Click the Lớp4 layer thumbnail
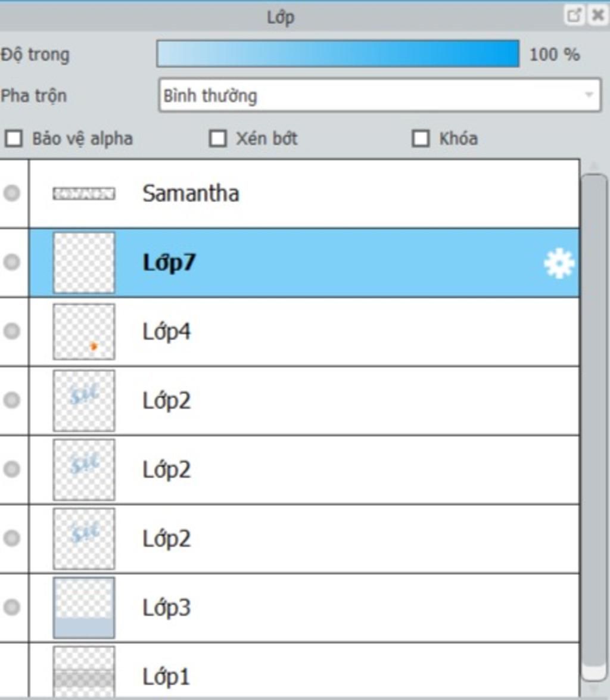This screenshot has height=700, width=610. click(x=84, y=332)
